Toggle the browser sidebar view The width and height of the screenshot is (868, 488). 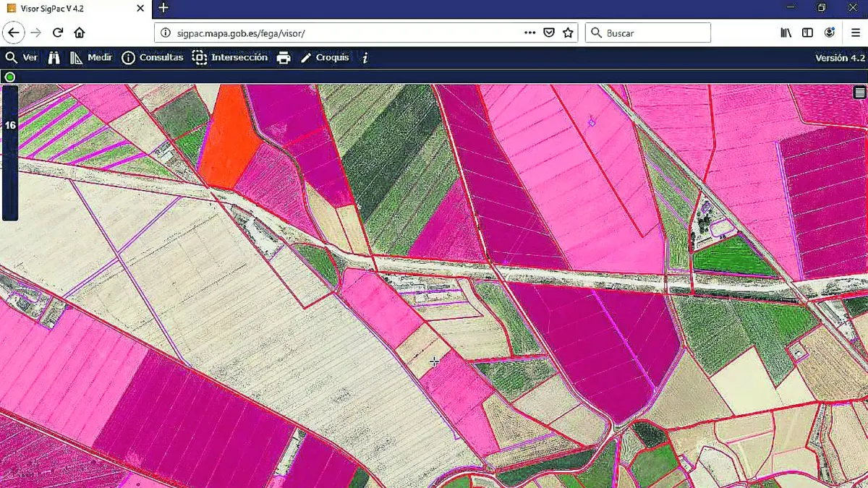[x=807, y=33]
